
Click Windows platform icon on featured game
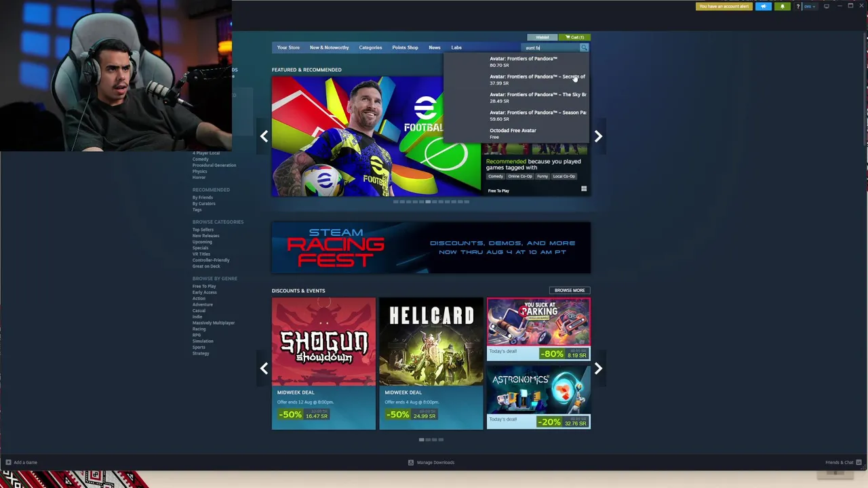coord(584,189)
